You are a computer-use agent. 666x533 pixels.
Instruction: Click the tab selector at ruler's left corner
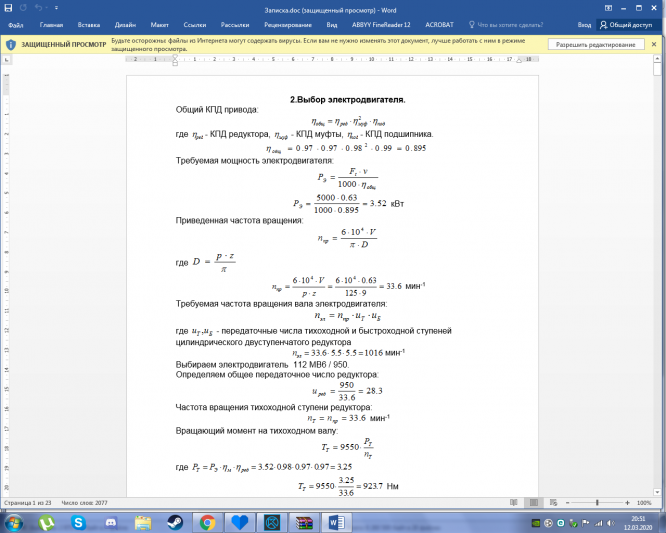(6, 60)
